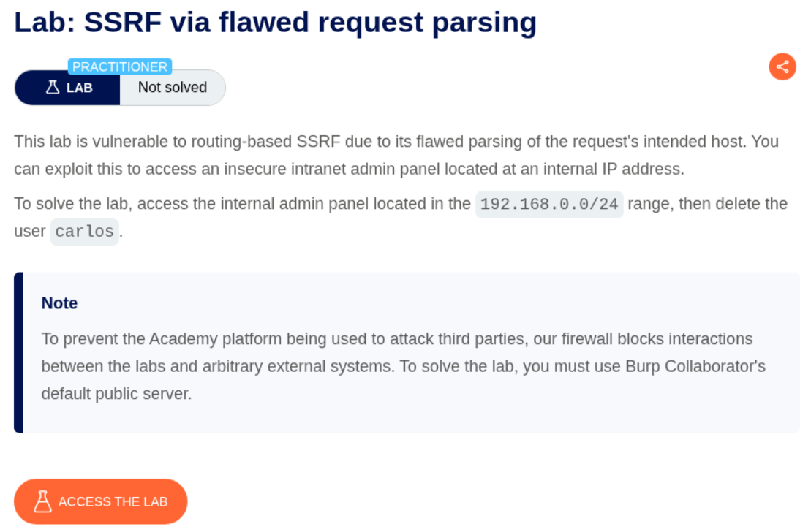Screen dimensions: 811x532
Task: Click the flask icon on the Access the Lab button
Action: coord(42,501)
